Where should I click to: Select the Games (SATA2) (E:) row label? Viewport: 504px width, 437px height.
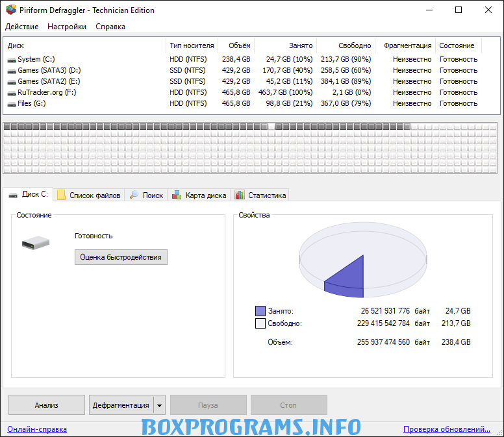[49, 81]
